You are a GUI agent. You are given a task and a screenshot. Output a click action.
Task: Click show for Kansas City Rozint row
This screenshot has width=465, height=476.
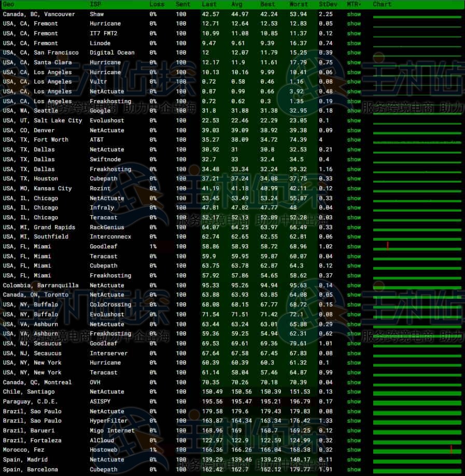[x=354, y=188]
